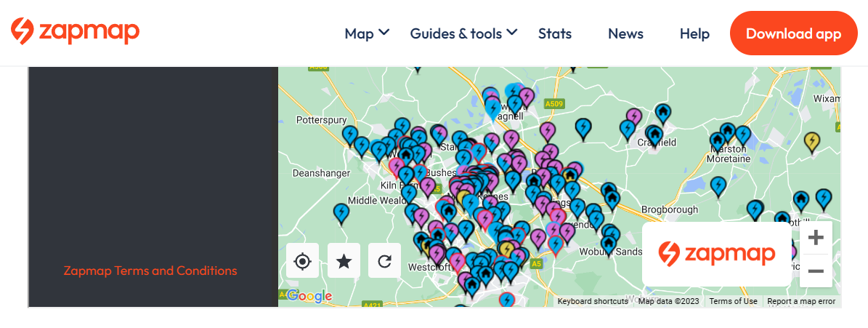Zoom in using the plus button
The width and height of the screenshot is (868, 328).
click(816, 239)
